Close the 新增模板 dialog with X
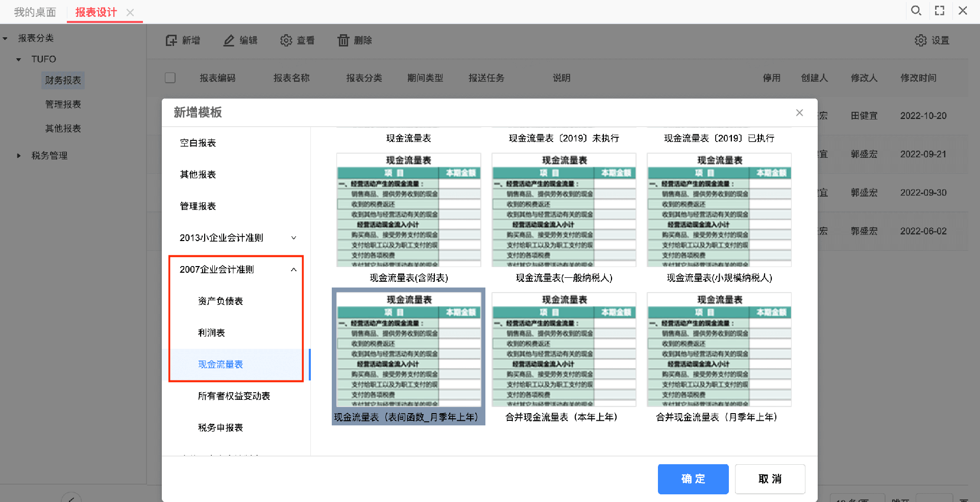Image resolution: width=980 pixels, height=502 pixels. click(x=799, y=113)
